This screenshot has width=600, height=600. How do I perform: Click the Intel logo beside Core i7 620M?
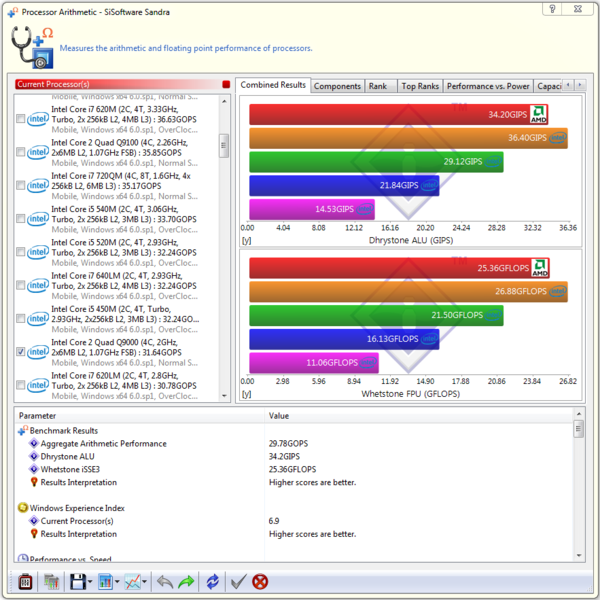tap(38, 119)
